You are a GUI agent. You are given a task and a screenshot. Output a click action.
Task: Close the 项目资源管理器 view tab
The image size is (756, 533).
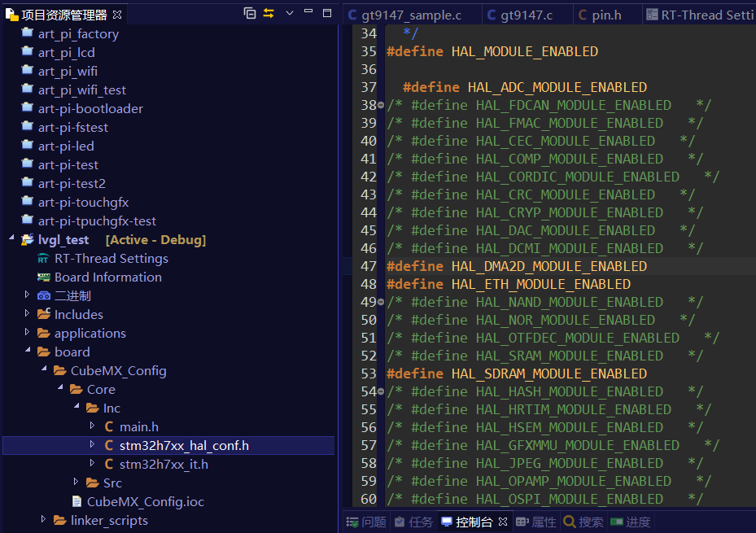point(117,15)
